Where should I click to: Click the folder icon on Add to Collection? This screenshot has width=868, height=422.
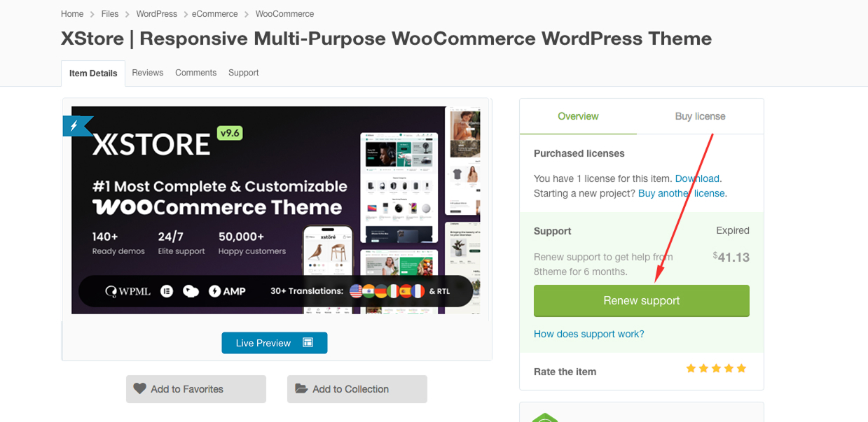point(301,389)
